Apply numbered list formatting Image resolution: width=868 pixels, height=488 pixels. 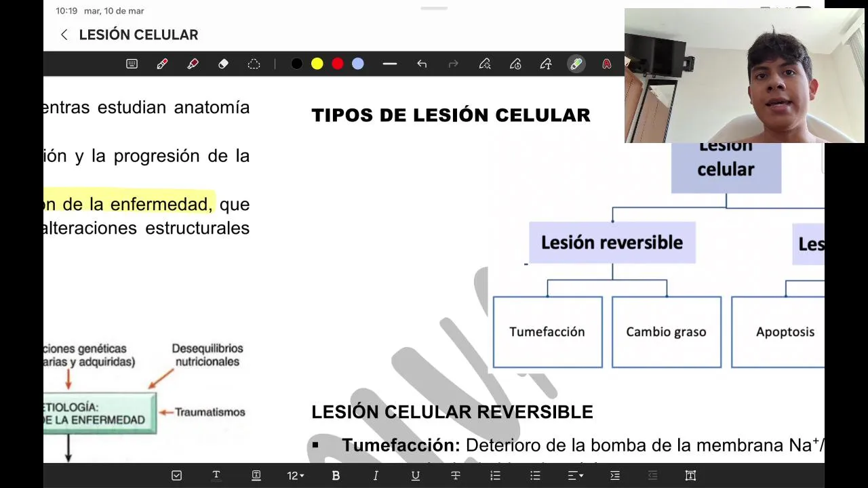tap(495, 475)
